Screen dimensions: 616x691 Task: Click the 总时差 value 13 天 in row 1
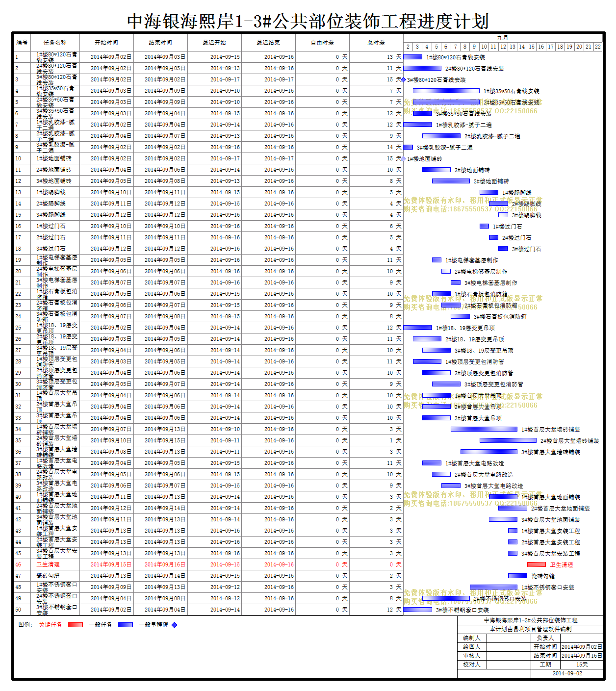click(394, 57)
